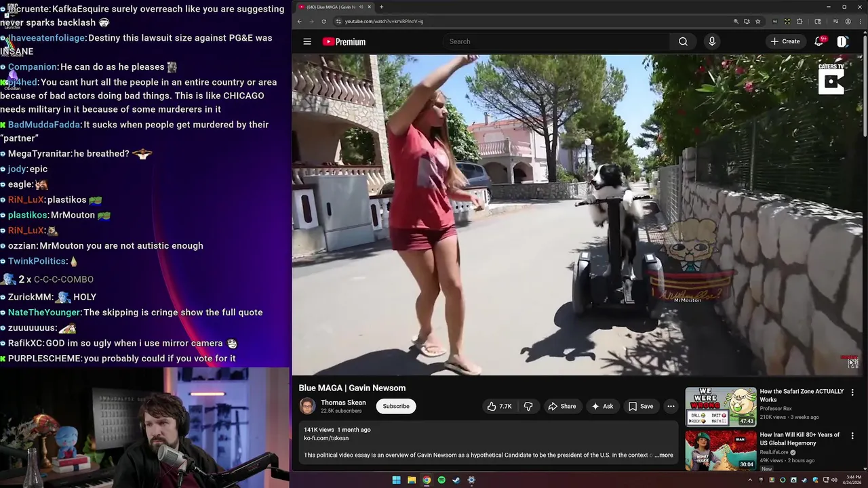Image resolution: width=868 pixels, height=488 pixels.
Task: Click the playing video to pause
Action: click(577, 214)
